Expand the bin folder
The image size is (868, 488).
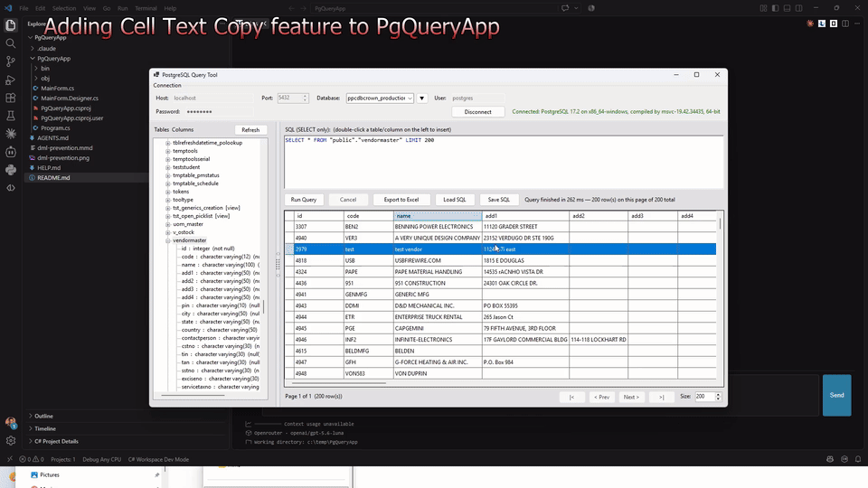(45, 68)
